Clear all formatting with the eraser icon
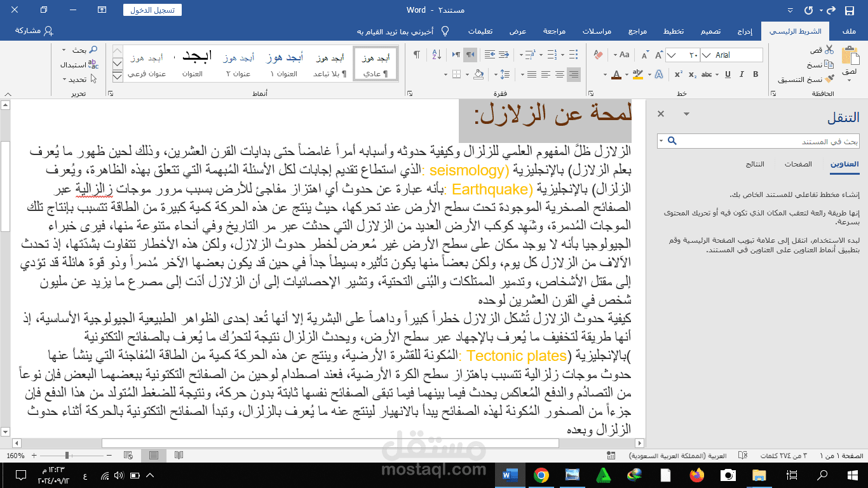868x488 pixels. [598, 55]
